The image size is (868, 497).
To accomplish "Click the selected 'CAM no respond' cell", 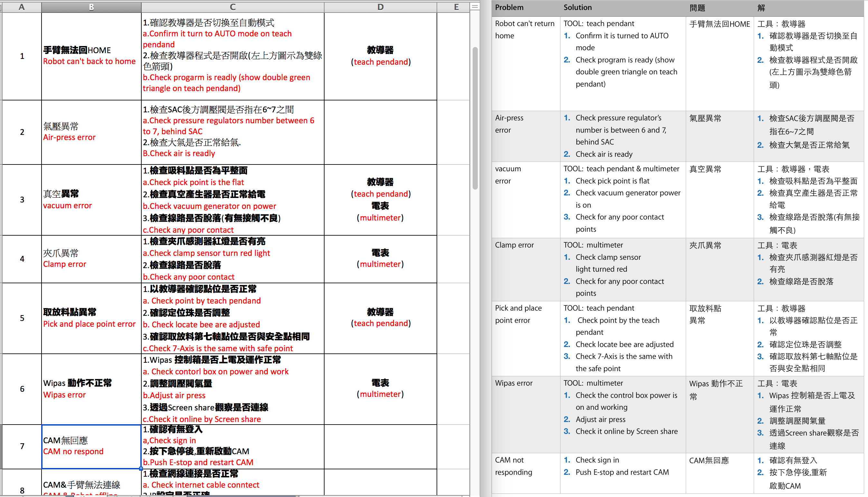I will click(91, 446).
